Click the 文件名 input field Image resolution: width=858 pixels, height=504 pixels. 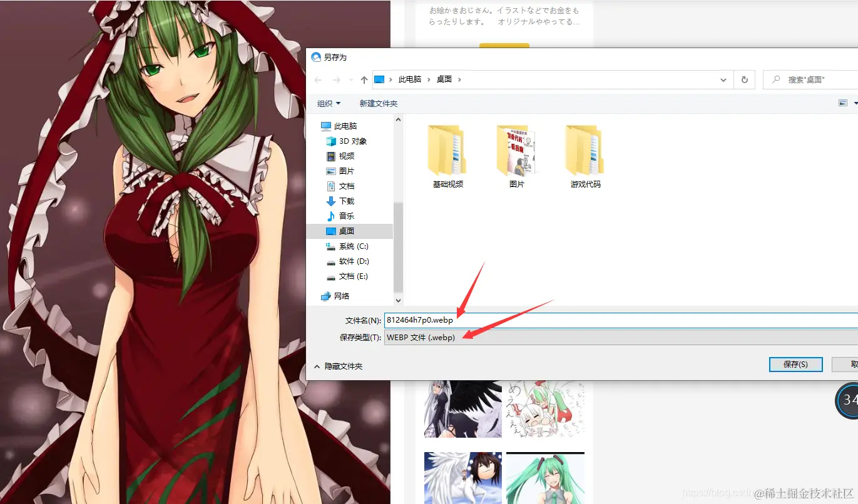[621, 320]
